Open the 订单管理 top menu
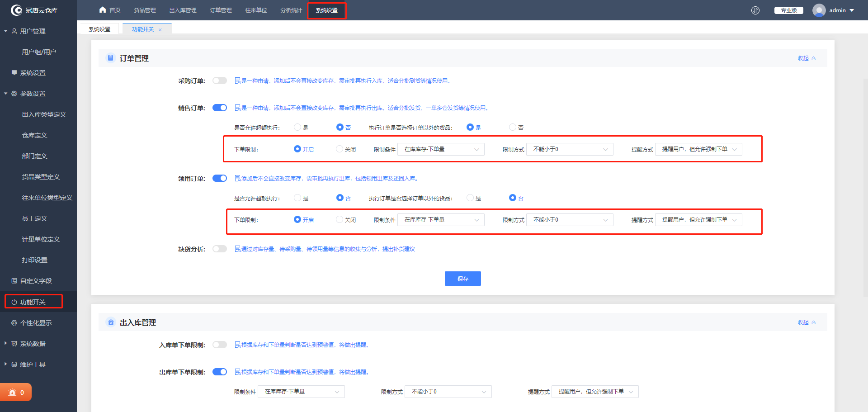 pyautogui.click(x=221, y=10)
